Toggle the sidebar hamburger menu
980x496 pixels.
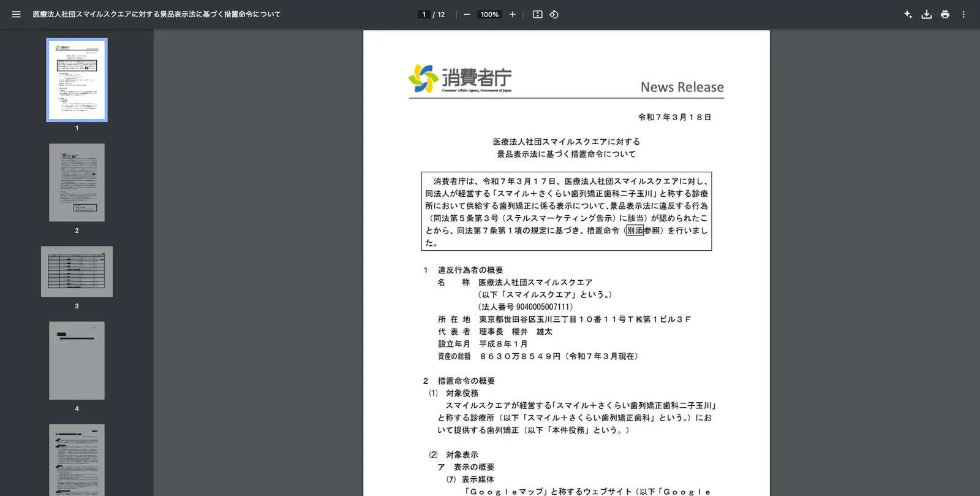point(17,14)
